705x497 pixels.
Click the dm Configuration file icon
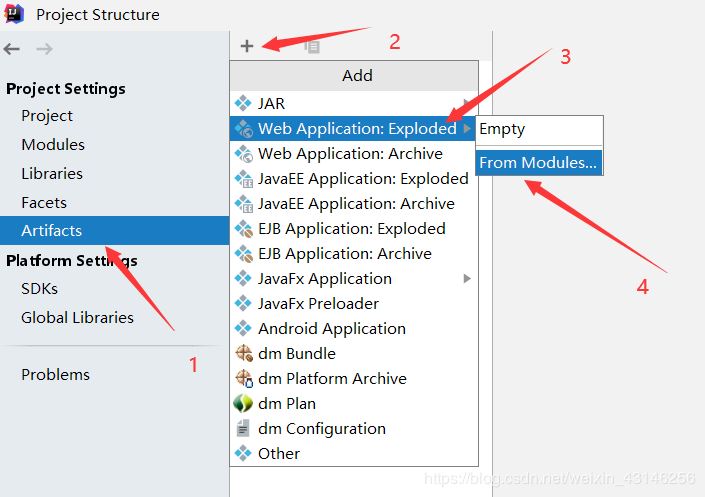click(x=243, y=428)
